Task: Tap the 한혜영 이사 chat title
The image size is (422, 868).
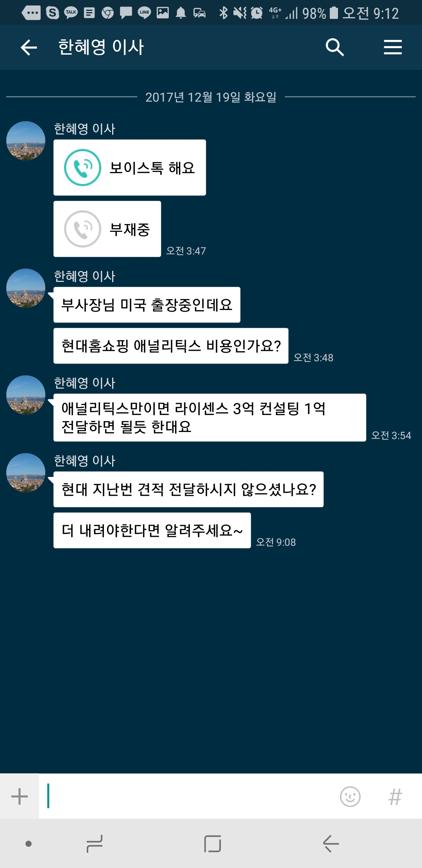Action: (101, 48)
